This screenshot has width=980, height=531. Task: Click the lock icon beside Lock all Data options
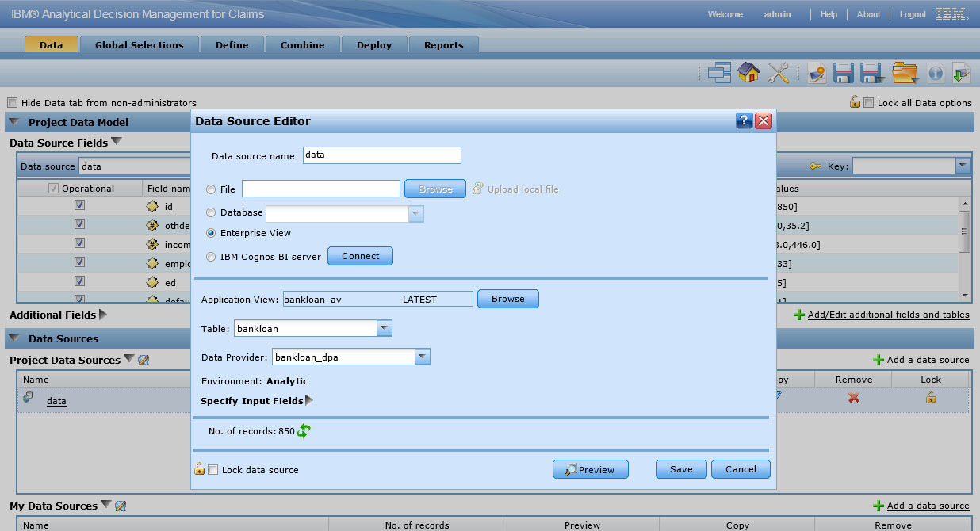(x=856, y=101)
